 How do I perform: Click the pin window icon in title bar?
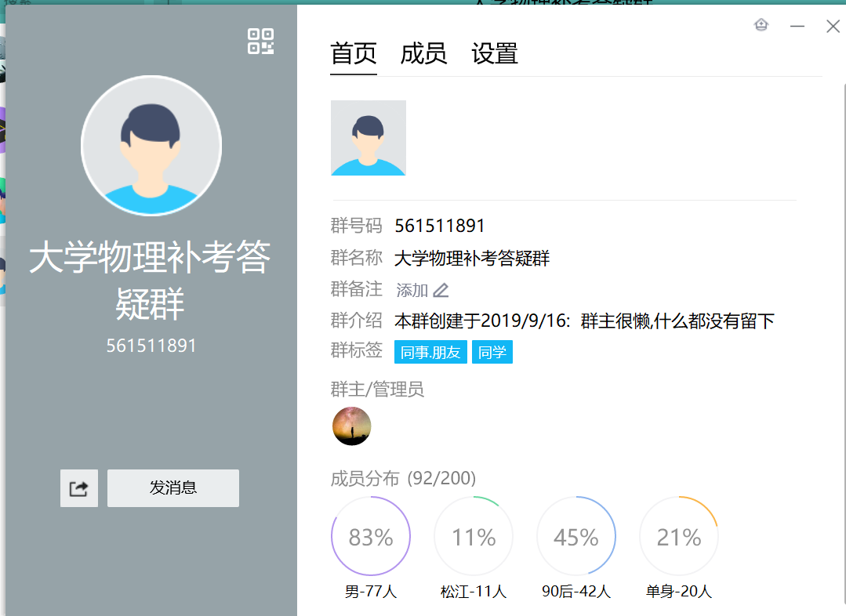tap(761, 26)
